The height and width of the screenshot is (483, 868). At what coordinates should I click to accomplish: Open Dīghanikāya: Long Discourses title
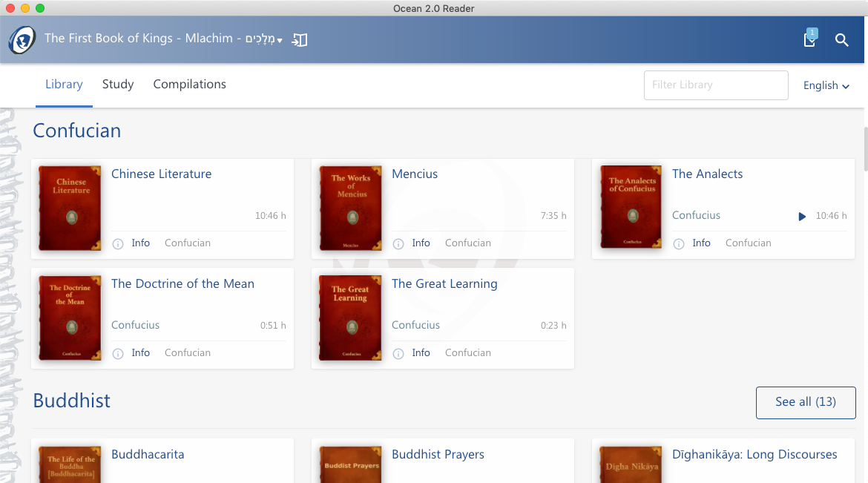[754, 454]
